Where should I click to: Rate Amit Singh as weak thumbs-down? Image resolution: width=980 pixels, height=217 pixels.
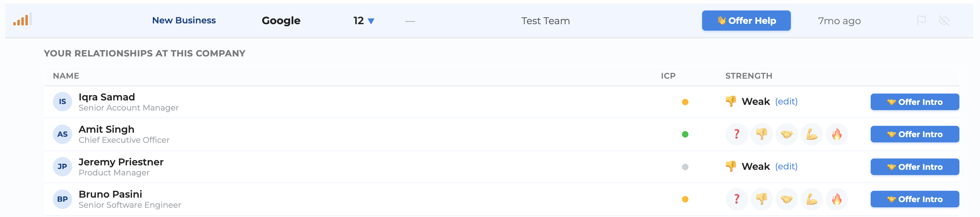click(x=761, y=134)
